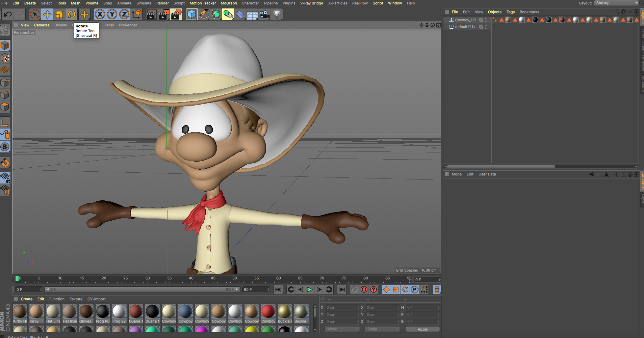Click Go to Start of timeline
Image resolution: width=644 pixels, height=338 pixels.
278,289
